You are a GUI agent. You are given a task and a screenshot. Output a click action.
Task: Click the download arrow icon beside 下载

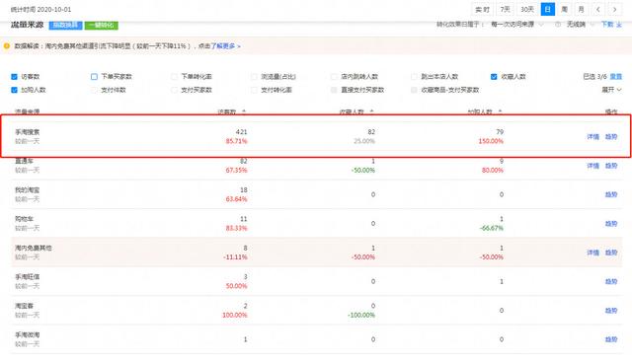tap(619, 25)
